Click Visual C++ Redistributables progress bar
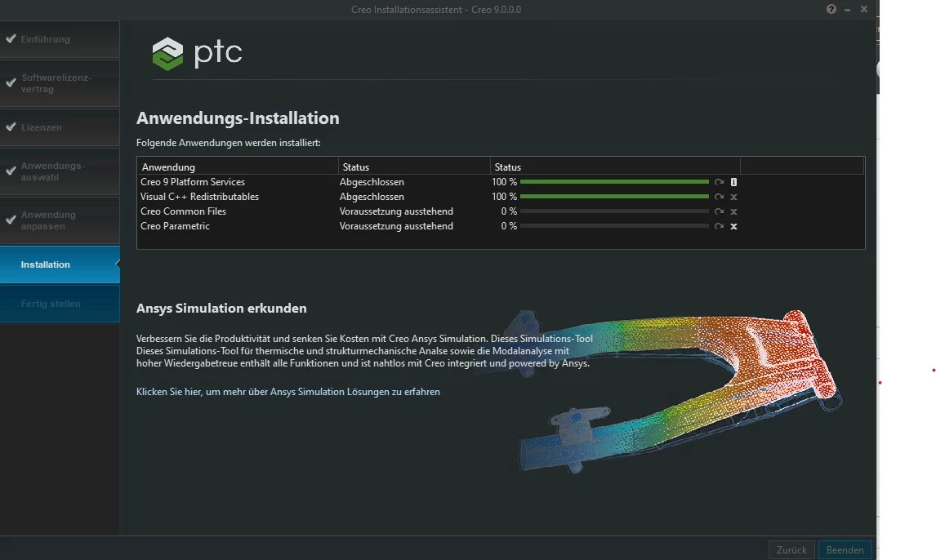936x560 pixels. pyautogui.click(x=614, y=197)
